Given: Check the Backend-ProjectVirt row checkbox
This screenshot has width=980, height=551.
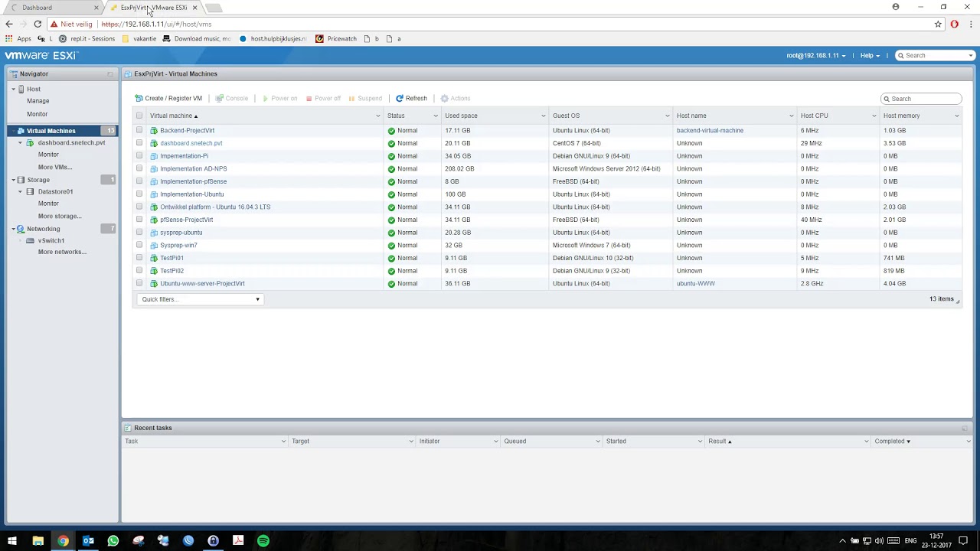Looking at the screenshot, I should 139,130.
